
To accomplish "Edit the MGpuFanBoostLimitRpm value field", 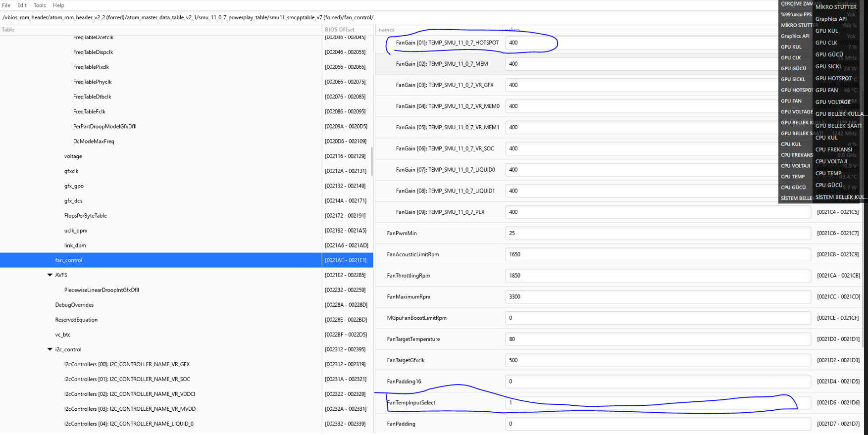I will pos(658,318).
